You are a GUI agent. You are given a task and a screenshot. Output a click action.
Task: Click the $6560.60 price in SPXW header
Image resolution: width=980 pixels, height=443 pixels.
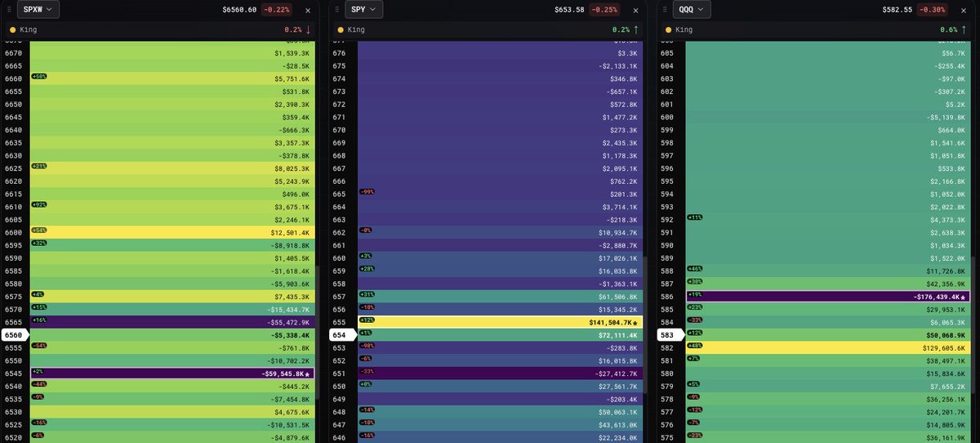(x=239, y=10)
